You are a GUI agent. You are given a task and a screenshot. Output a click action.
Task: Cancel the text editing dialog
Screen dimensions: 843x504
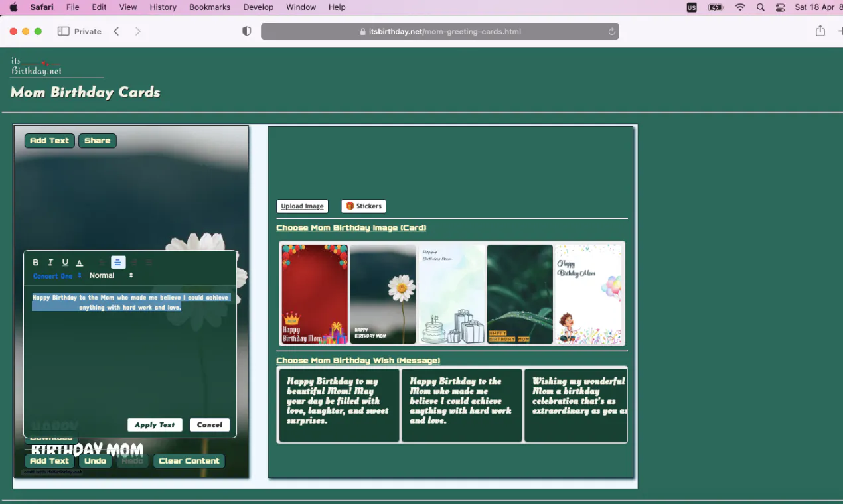coord(210,425)
